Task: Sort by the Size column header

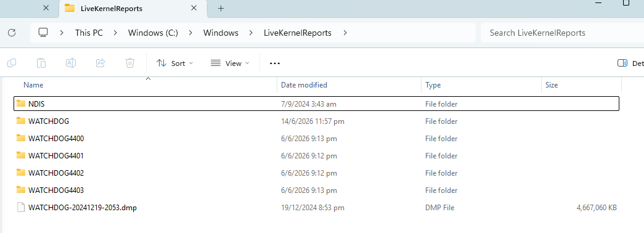Action: tap(551, 85)
